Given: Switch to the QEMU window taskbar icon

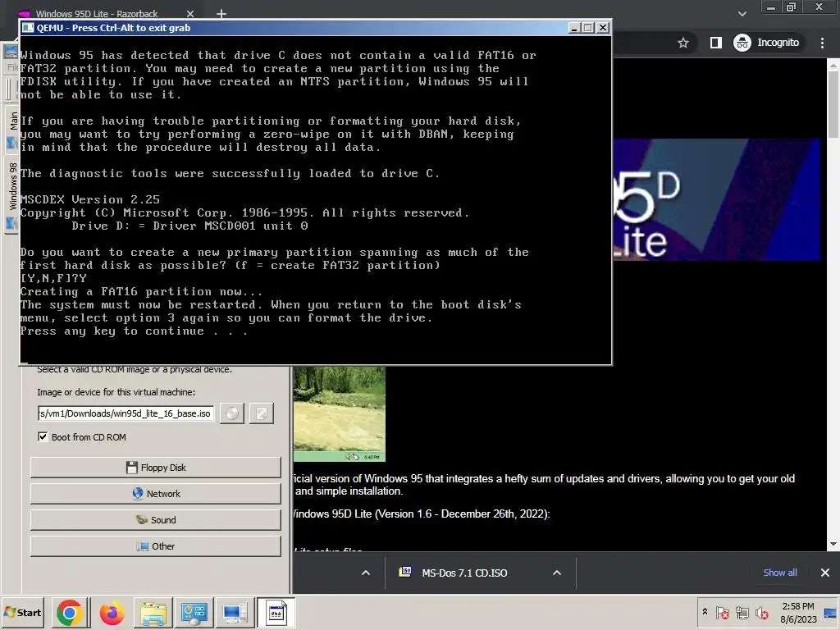Looking at the screenshot, I should pyautogui.click(x=276, y=613).
